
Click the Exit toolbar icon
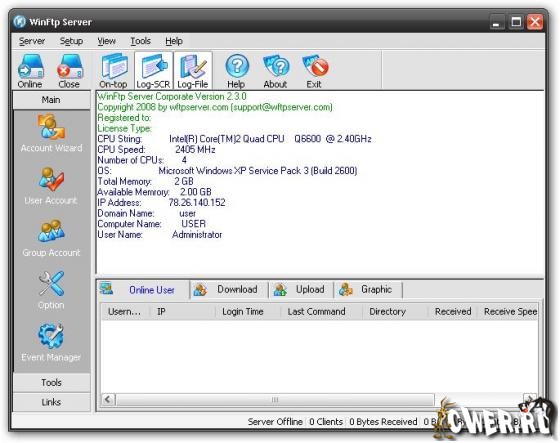pos(314,71)
